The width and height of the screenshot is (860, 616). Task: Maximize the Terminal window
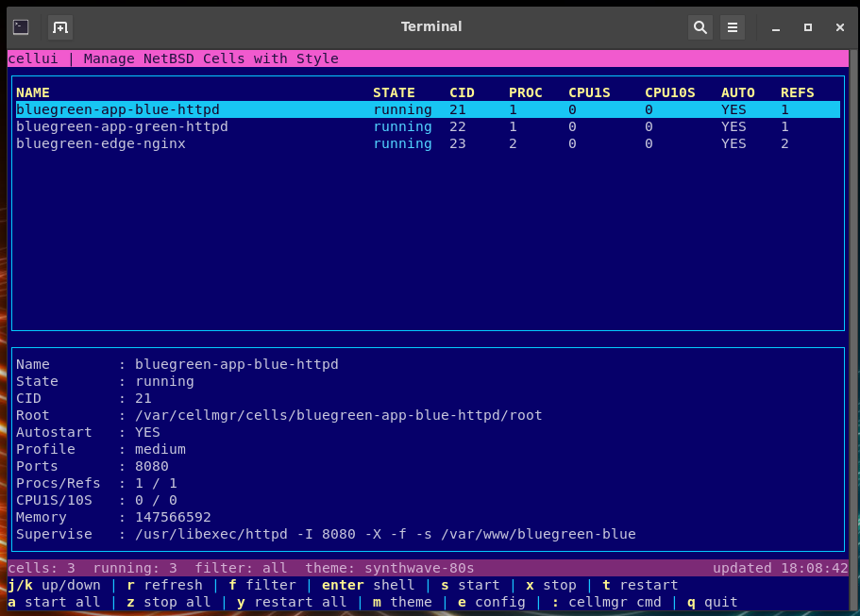808,27
